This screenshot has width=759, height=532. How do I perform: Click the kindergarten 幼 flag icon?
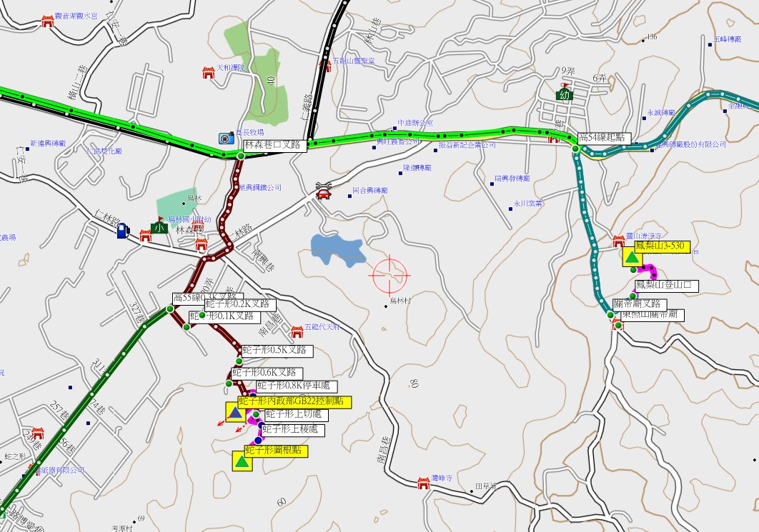click(565, 93)
